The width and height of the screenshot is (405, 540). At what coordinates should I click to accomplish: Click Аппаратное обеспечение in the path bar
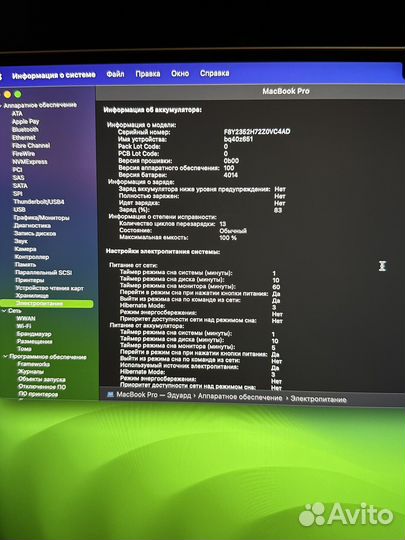coord(240,397)
